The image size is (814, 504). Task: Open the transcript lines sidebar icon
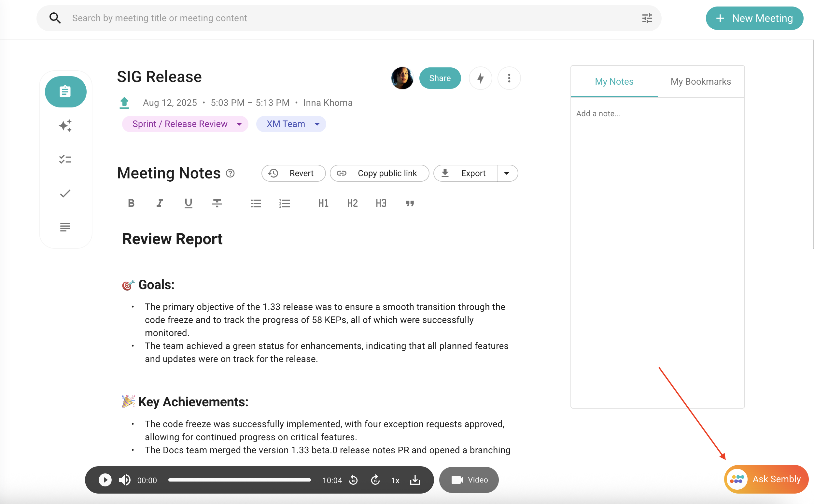[65, 227]
